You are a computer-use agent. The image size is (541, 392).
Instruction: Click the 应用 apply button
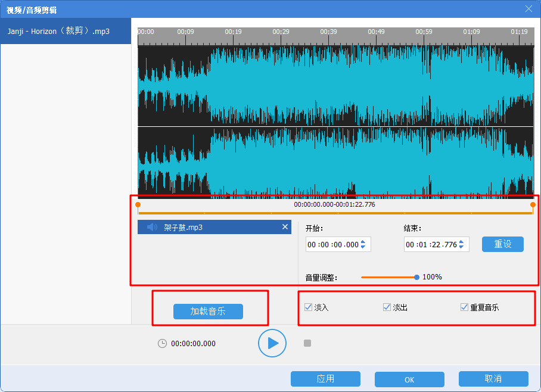click(325, 379)
